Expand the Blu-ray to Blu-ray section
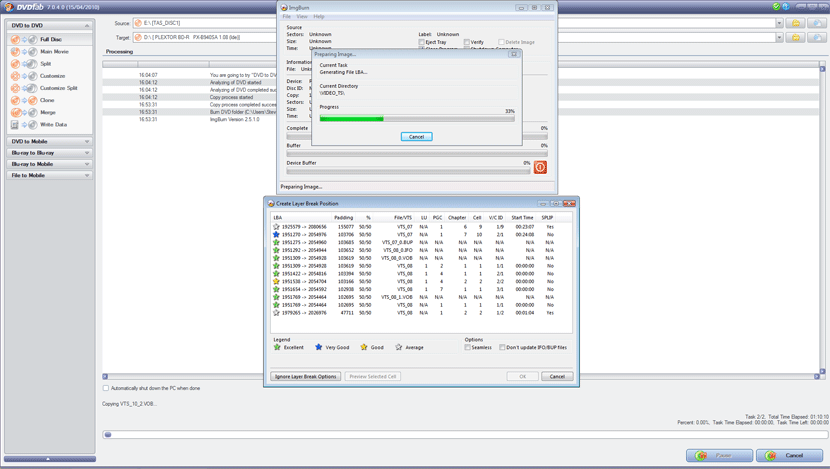This screenshot has width=830, height=469. pyautogui.click(x=50, y=153)
